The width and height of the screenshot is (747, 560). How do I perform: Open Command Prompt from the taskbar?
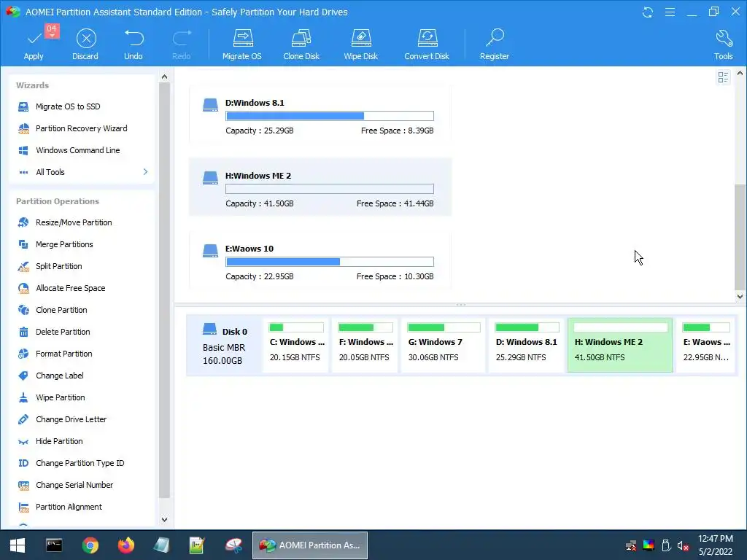coord(54,545)
